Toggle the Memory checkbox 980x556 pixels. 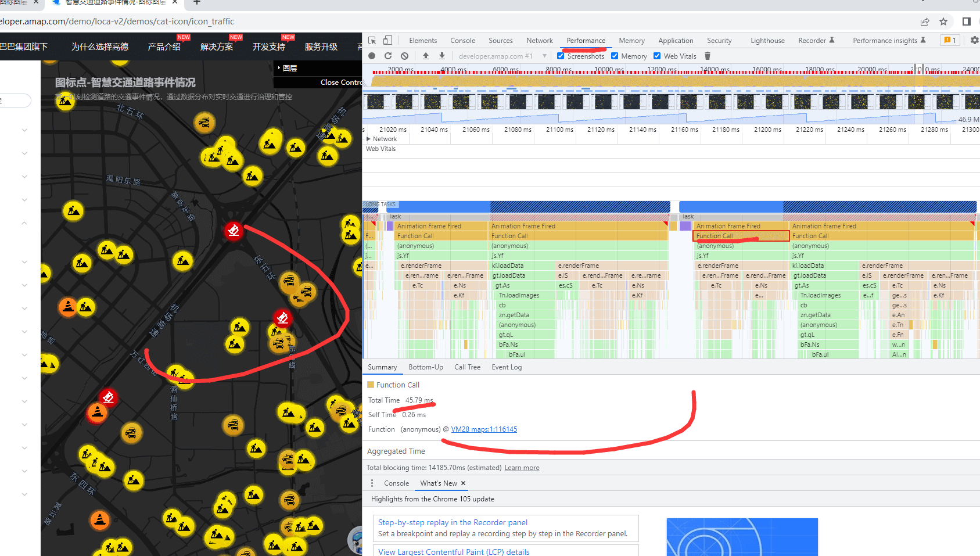[x=615, y=56]
